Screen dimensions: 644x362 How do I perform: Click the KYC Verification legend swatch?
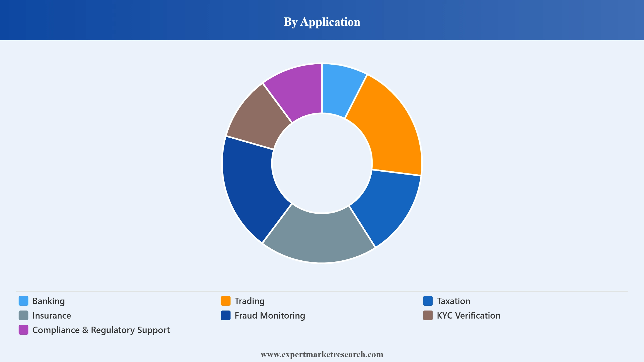click(428, 315)
